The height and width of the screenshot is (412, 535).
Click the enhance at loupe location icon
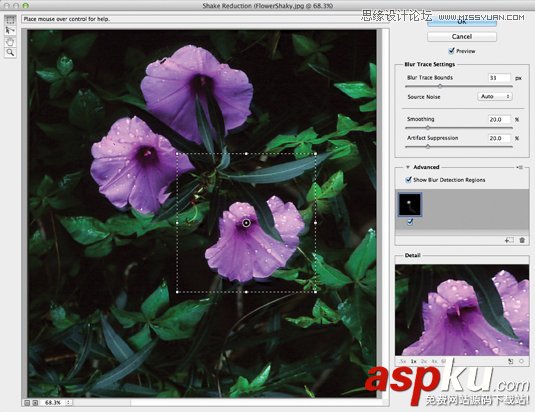coord(522,361)
